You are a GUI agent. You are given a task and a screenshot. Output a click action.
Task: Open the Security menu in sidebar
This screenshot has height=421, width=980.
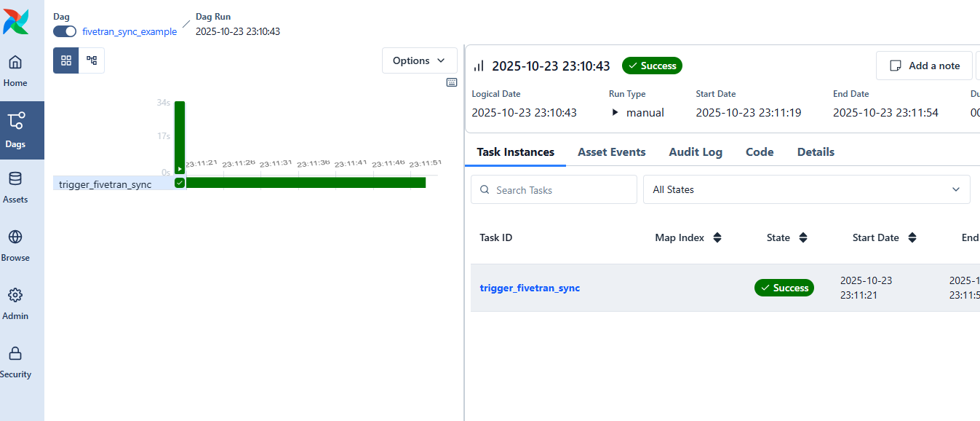pyautogui.click(x=15, y=363)
